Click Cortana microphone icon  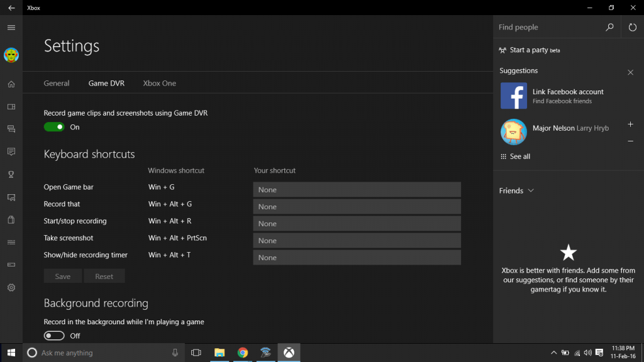[175, 353]
